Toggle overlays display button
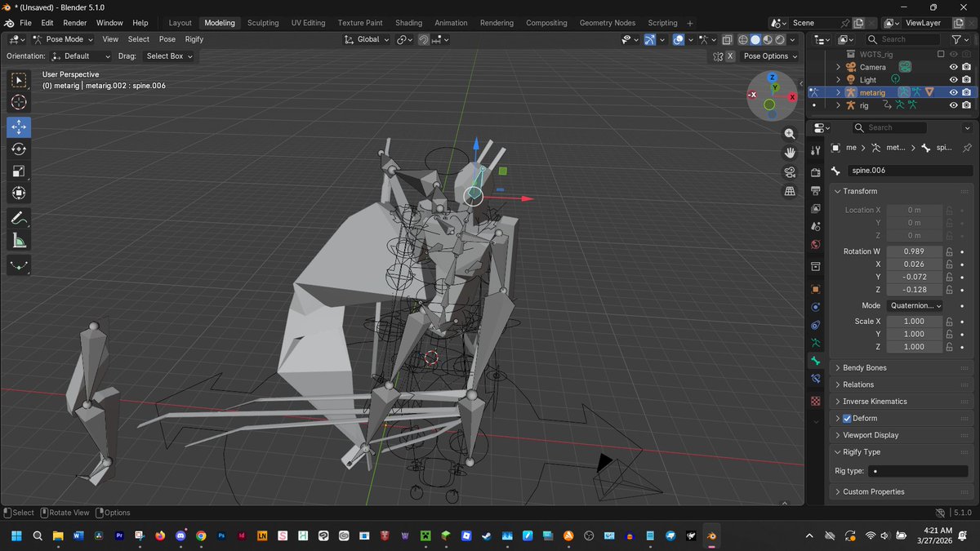The image size is (980, 551). pos(679,39)
